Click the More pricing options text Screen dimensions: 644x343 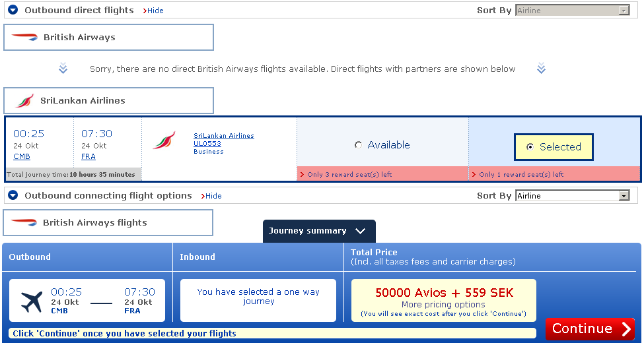click(x=443, y=305)
